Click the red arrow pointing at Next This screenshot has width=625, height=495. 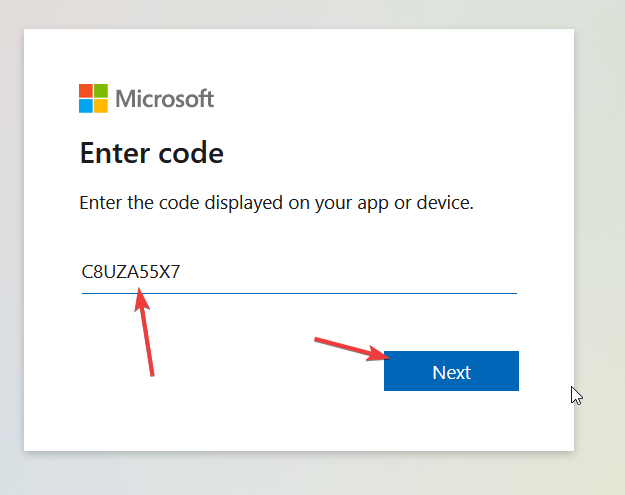(x=352, y=349)
